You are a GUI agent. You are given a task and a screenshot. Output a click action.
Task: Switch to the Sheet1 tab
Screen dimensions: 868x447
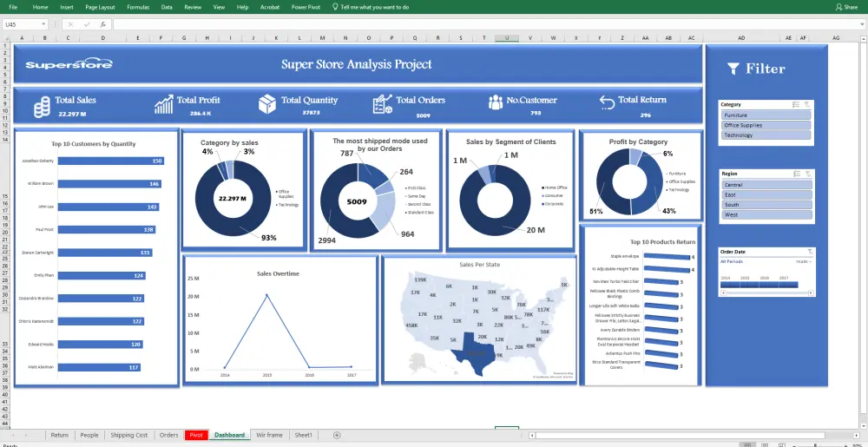click(x=303, y=436)
